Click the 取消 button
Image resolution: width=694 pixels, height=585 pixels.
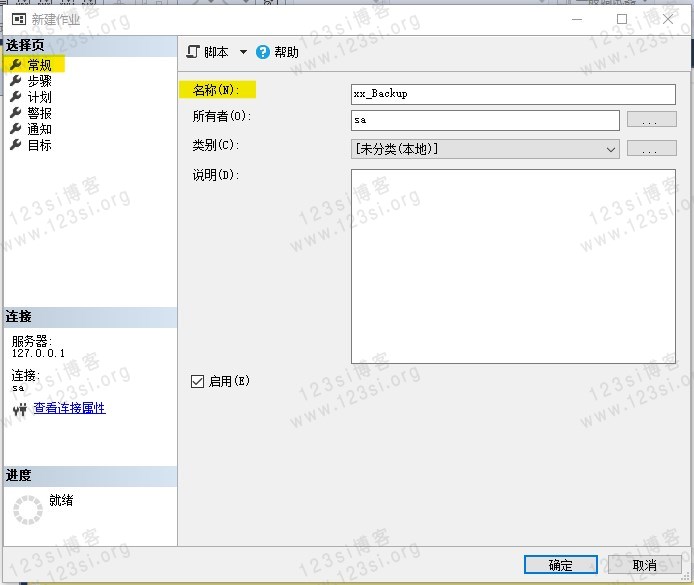644,565
